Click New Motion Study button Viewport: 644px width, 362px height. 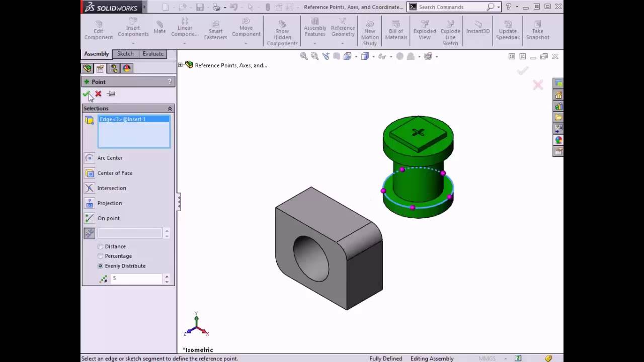(370, 33)
